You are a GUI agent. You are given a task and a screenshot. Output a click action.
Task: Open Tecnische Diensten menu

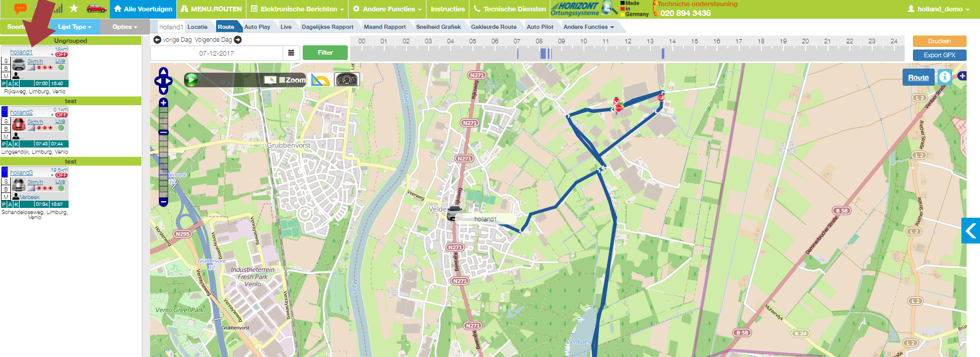509,9
